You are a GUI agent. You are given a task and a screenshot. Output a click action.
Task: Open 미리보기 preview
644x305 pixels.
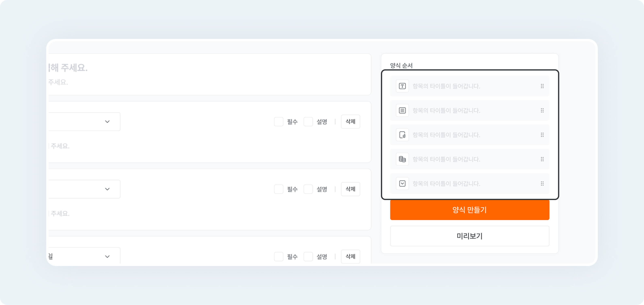[469, 236]
